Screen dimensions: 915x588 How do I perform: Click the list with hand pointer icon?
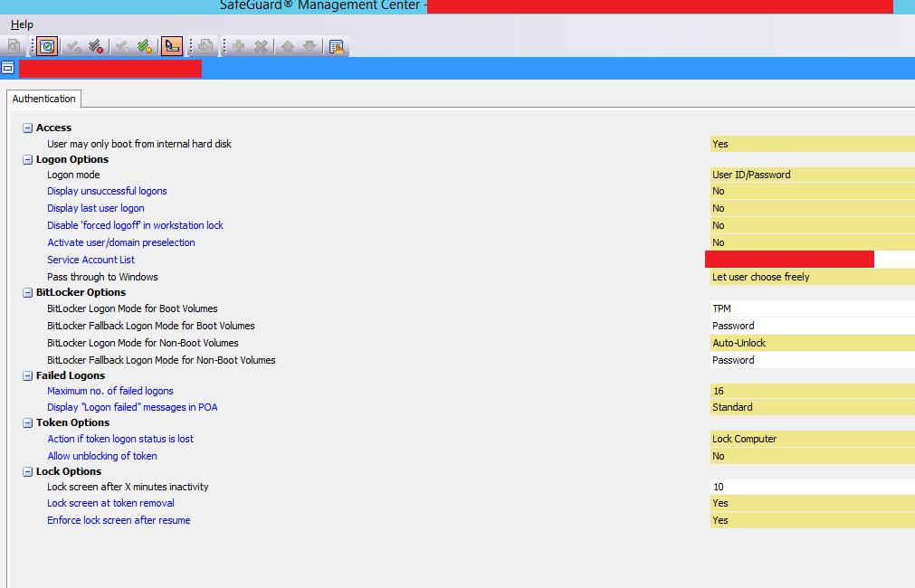[x=337, y=47]
